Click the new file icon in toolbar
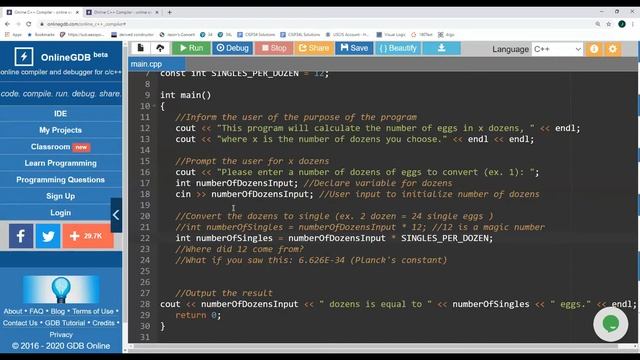640x360 pixels. pos(140,48)
